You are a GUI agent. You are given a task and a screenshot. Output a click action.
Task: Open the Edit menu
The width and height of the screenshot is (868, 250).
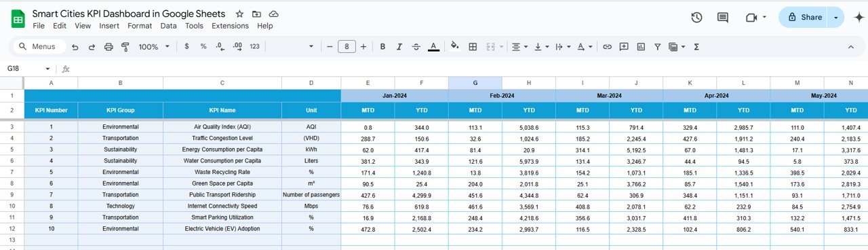pos(60,26)
